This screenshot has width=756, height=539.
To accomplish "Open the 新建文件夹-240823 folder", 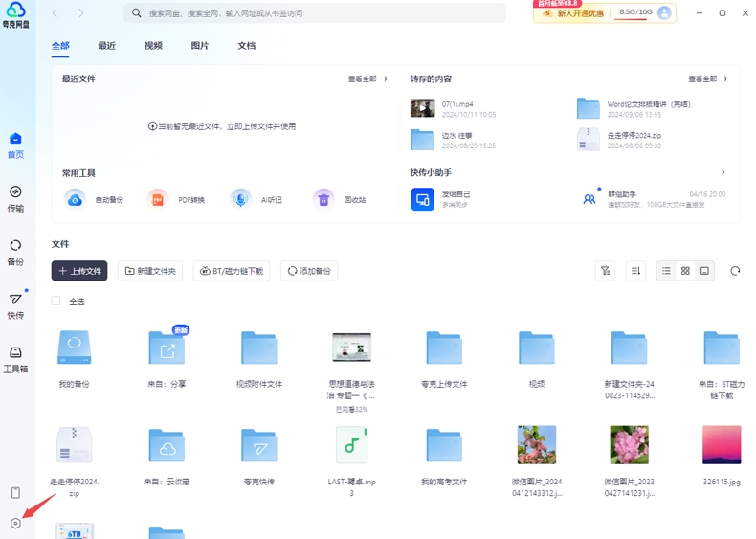I will (x=629, y=348).
